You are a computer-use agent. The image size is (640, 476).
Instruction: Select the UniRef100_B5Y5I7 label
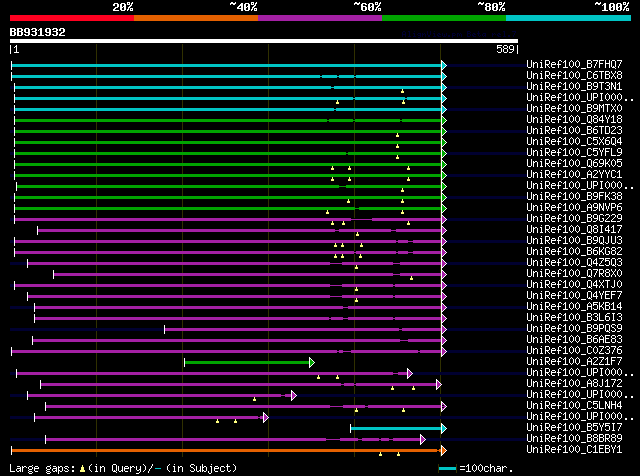574,428
